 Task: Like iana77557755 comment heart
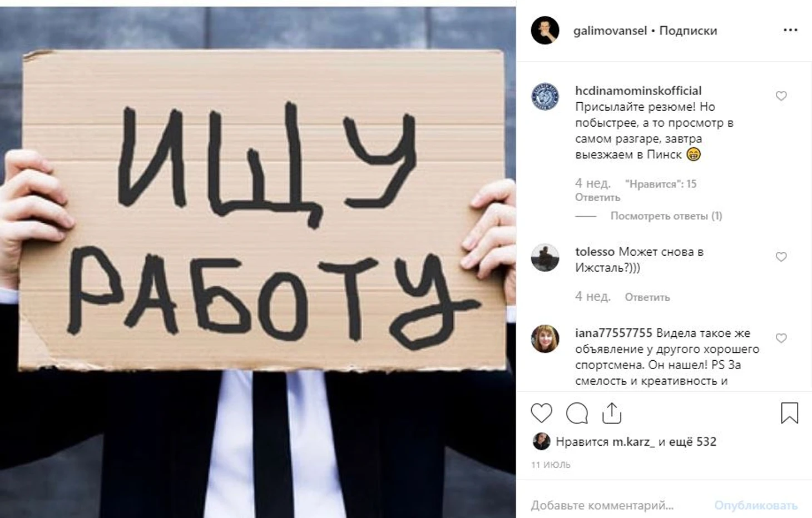pos(781,338)
